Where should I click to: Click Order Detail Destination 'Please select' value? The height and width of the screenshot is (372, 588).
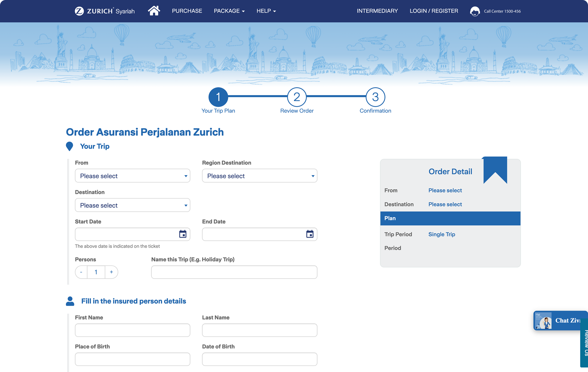445,204
